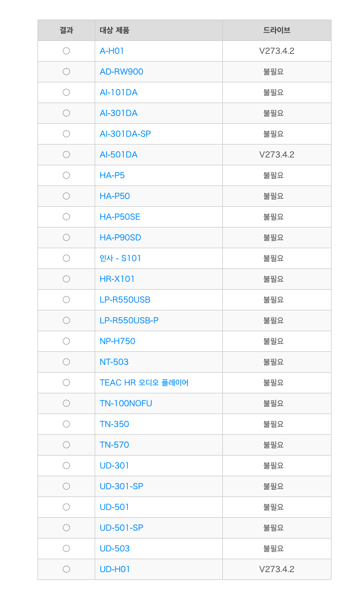364x599 pixels.
Task: Click the AI-101DA link
Action: (x=118, y=92)
